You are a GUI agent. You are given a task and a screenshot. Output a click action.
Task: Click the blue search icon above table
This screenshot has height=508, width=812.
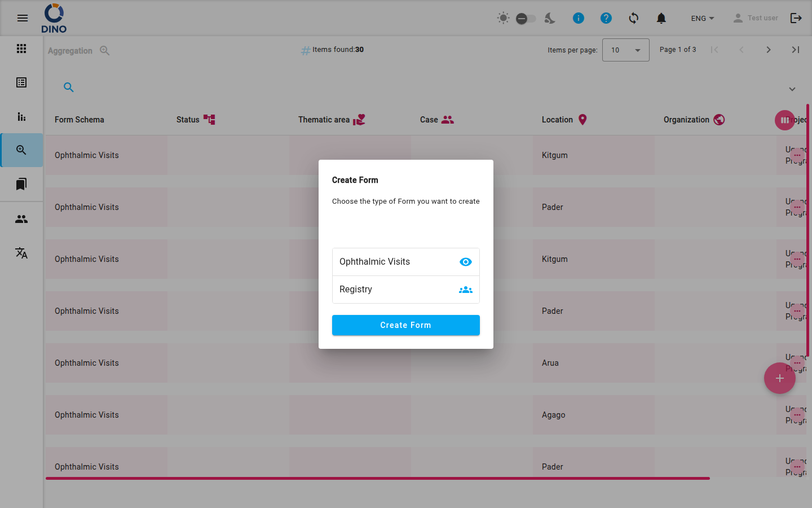[x=69, y=87]
